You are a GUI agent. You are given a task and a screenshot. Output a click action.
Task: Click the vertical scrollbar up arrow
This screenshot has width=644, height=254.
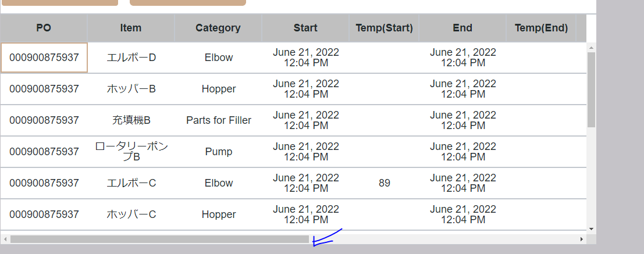[591, 47]
